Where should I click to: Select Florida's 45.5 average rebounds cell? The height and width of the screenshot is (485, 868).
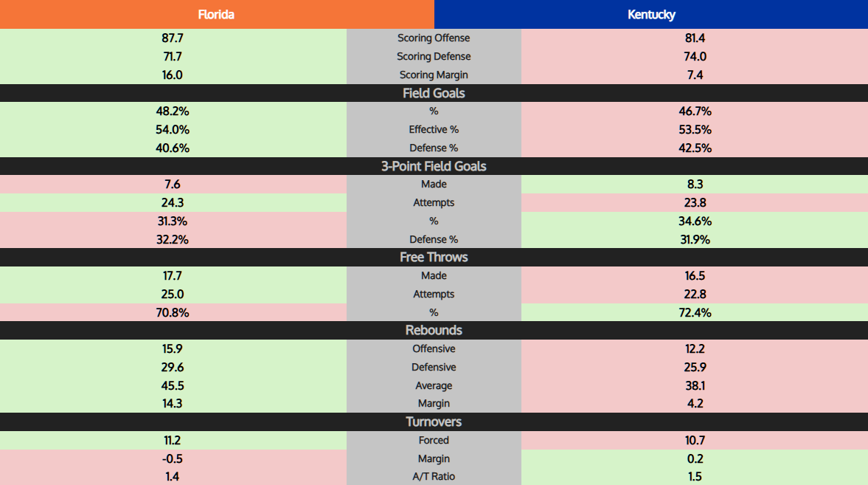pos(173,385)
